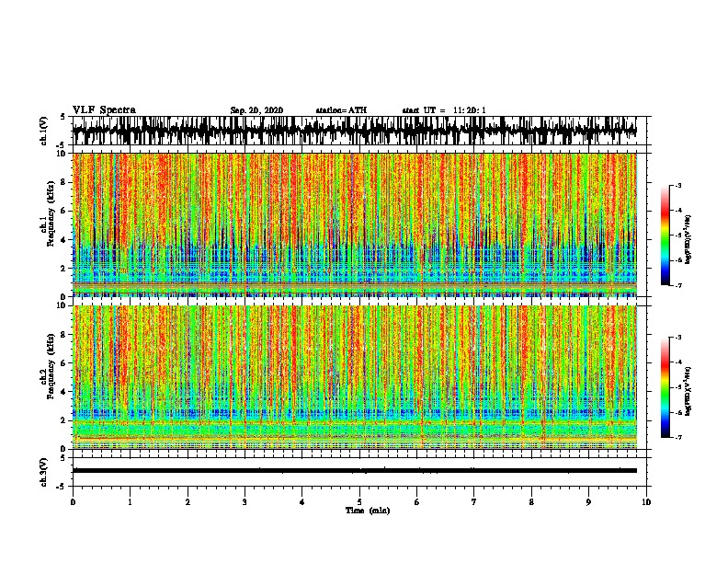
Task: Click time tick label '5' on the x-axis
Action: coord(359,502)
